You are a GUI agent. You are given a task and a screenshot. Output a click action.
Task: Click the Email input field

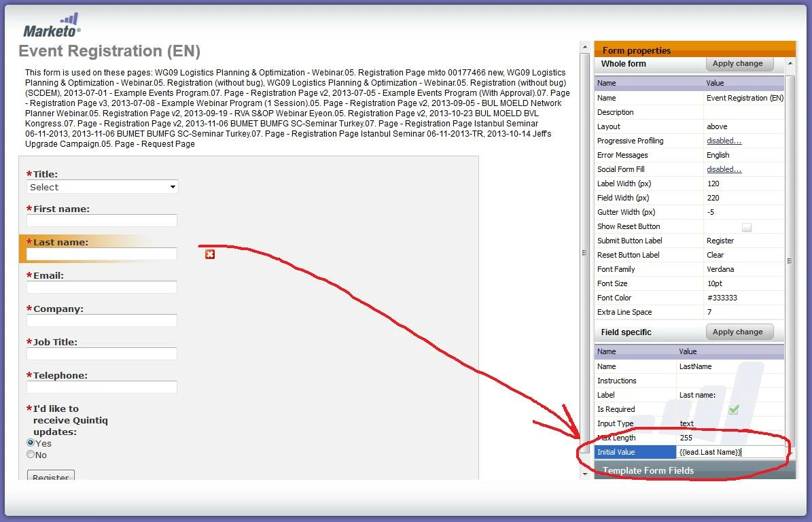coord(102,287)
